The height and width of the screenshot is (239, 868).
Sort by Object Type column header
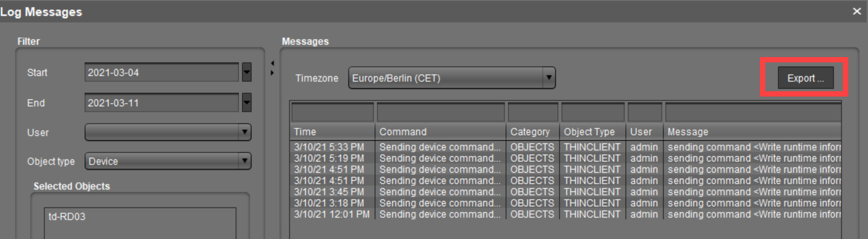click(x=592, y=132)
